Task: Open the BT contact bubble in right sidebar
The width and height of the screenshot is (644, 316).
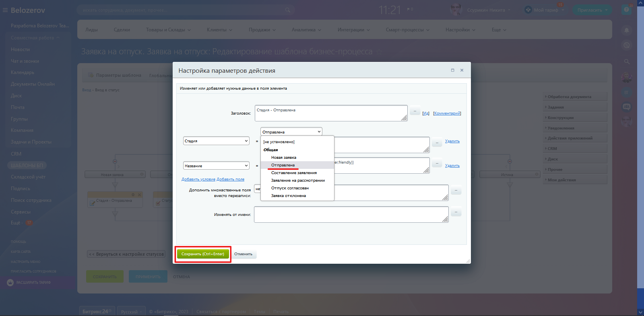Action: pyautogui.click(x=626, y=92)
